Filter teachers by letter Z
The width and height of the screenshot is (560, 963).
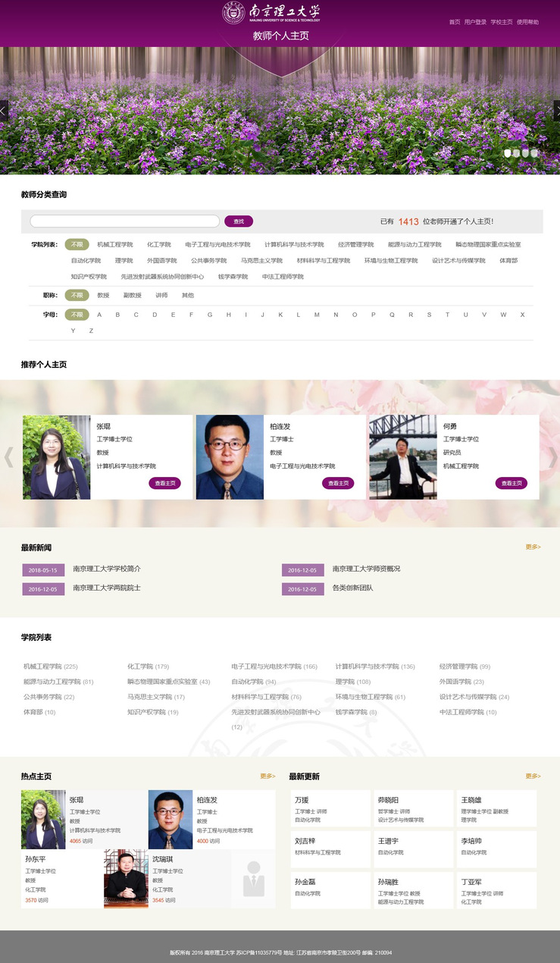pos(91,331)
